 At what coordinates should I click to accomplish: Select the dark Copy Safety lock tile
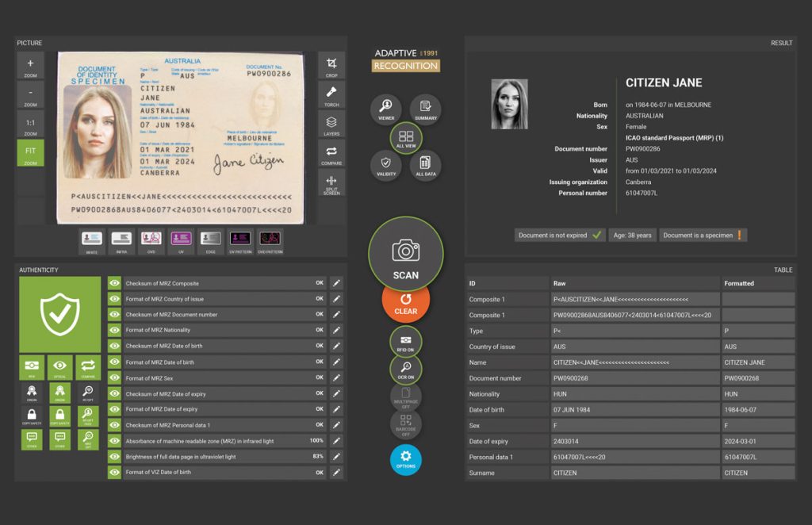(32, 416)
